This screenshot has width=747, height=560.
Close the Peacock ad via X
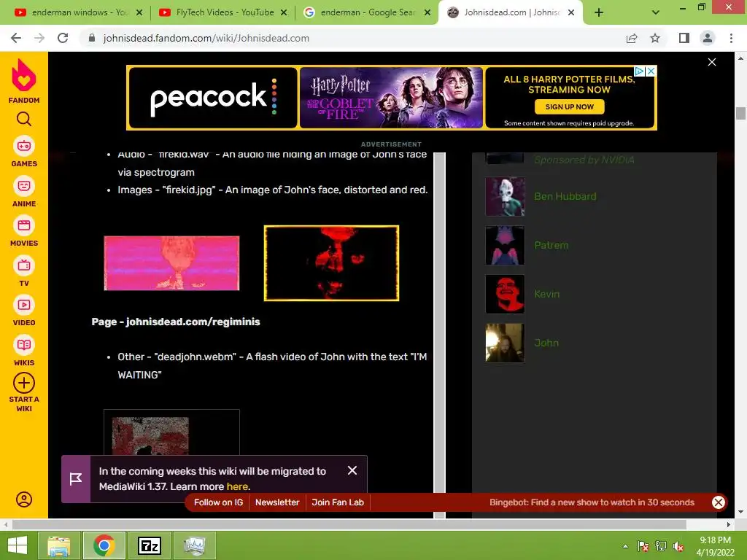(651, 71)
